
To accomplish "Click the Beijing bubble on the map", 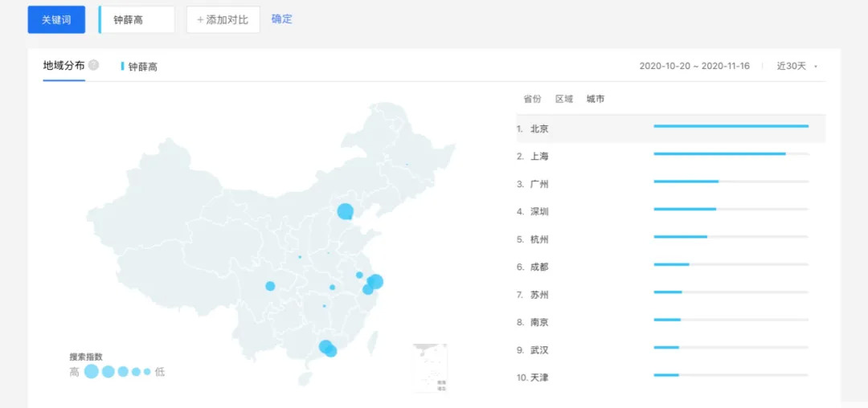I will coord(345,211).
